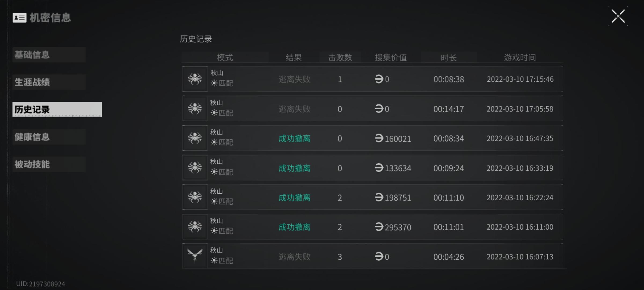Click the spider emblem of the 295370 record
The image size is (644, 290).
195,227
